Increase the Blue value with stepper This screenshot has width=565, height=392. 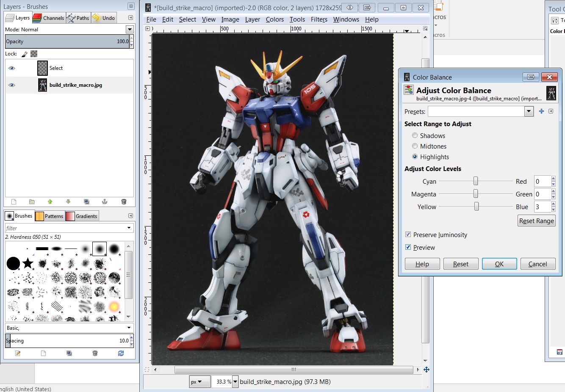tap(553, 204)
